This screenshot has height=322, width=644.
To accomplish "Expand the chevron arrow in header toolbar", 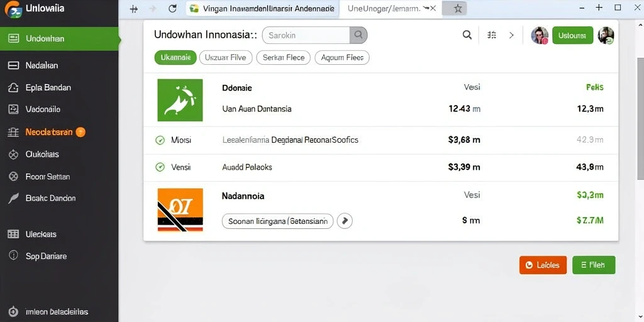I will pos(511,35).
